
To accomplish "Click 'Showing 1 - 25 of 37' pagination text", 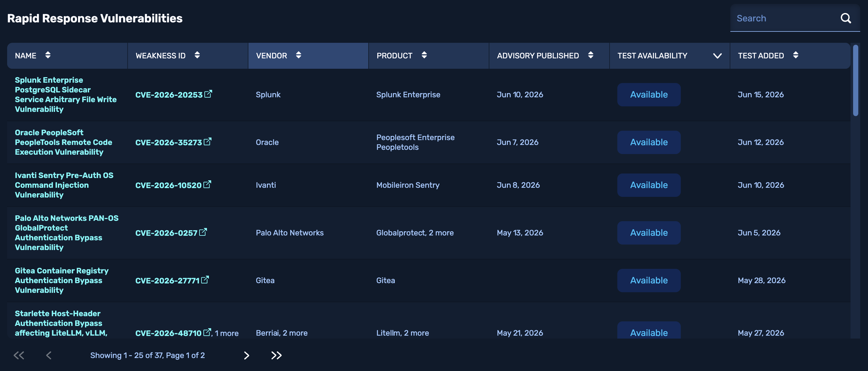I will pos(127,355).
